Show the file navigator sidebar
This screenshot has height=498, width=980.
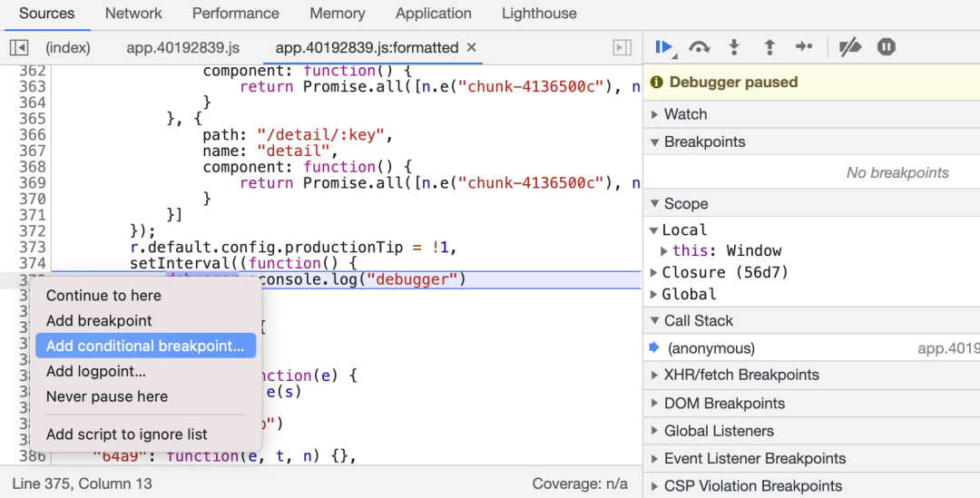coord(19,48)
